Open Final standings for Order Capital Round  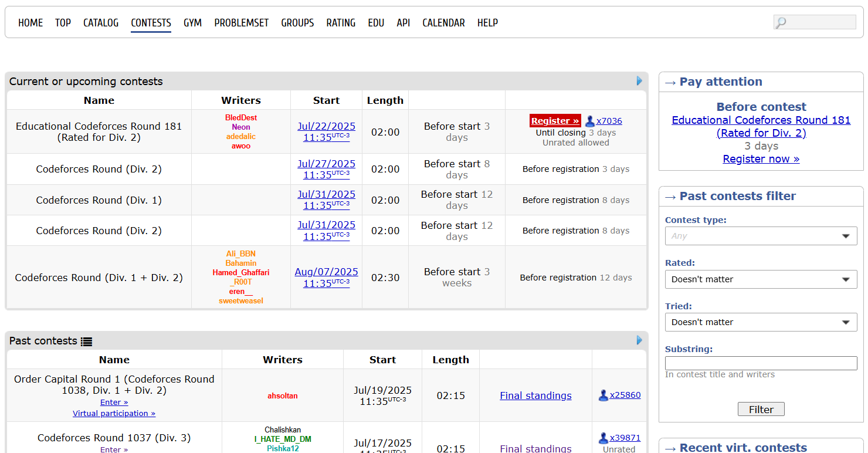[535, 395]
